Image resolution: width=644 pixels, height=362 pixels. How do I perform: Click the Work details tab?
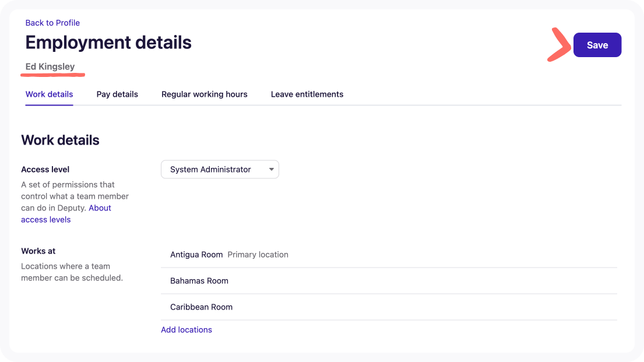[49, 94]
